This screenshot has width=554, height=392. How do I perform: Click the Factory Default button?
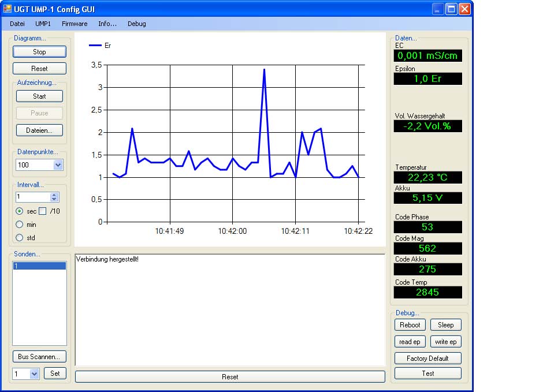pyautogui.click(x=428, y=359)
